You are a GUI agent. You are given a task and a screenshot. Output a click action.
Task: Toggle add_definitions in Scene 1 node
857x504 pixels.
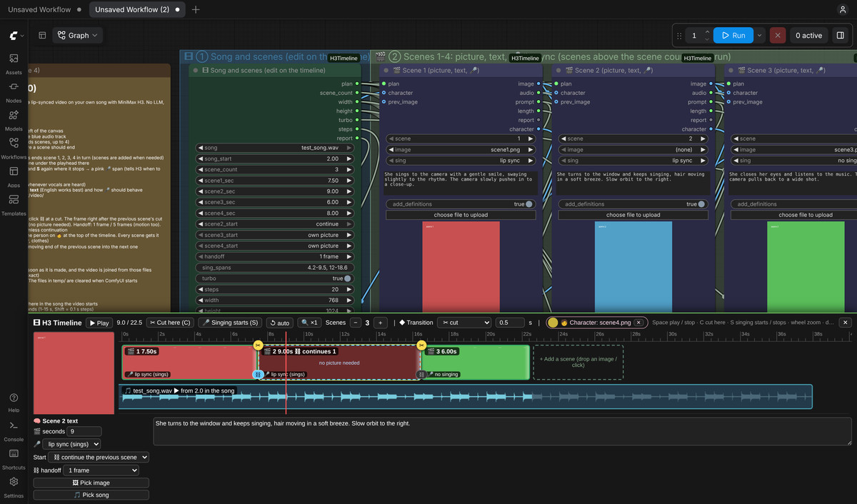click(x=529, y=204)
